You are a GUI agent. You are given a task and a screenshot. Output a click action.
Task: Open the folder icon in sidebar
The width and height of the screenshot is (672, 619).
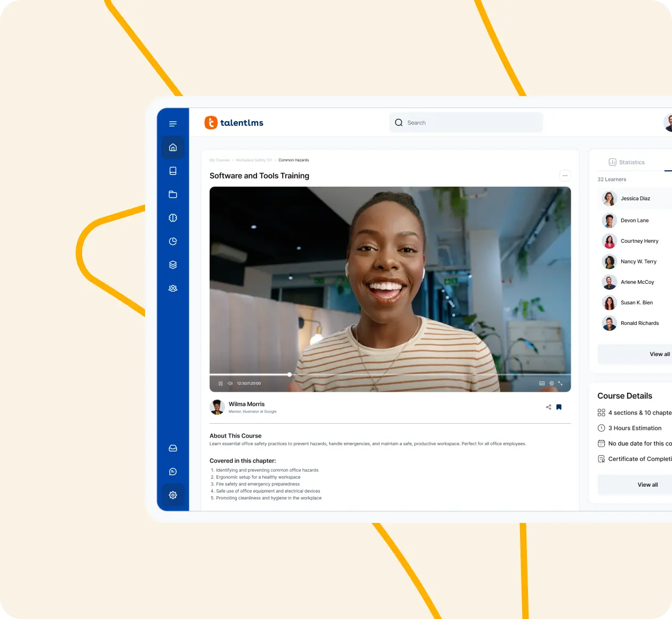coord(173,194)
